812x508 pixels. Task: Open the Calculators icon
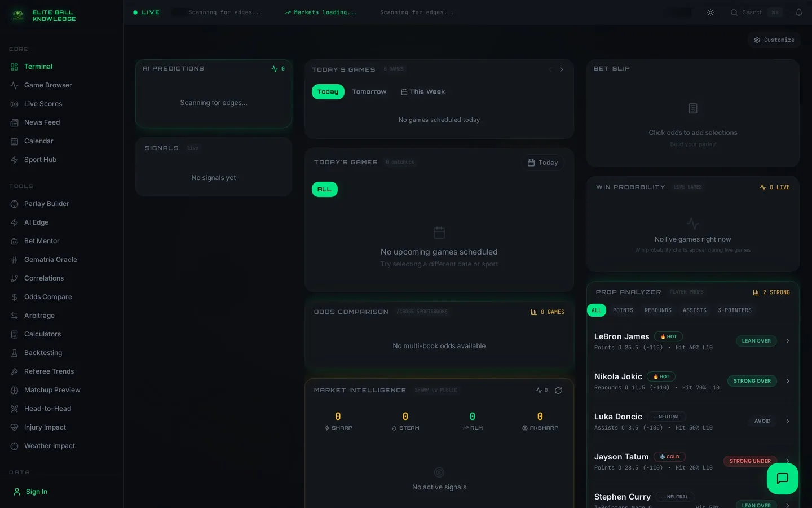click(14, 334)
